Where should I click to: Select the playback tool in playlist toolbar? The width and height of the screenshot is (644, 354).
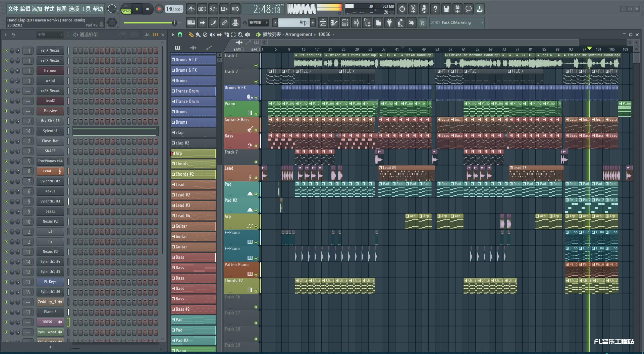click(x=247, y=35)
